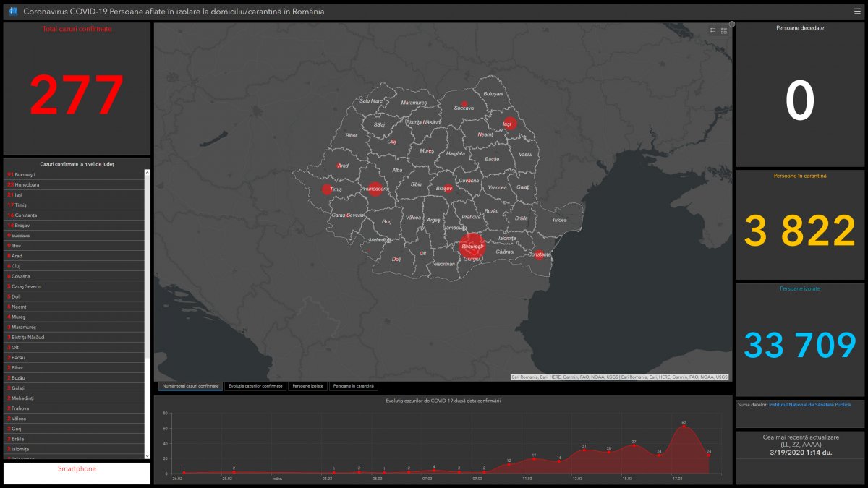Screen dimensions: 868x488
Task: Select the Cluj row in county list
Action: click(x=75, y=266)
